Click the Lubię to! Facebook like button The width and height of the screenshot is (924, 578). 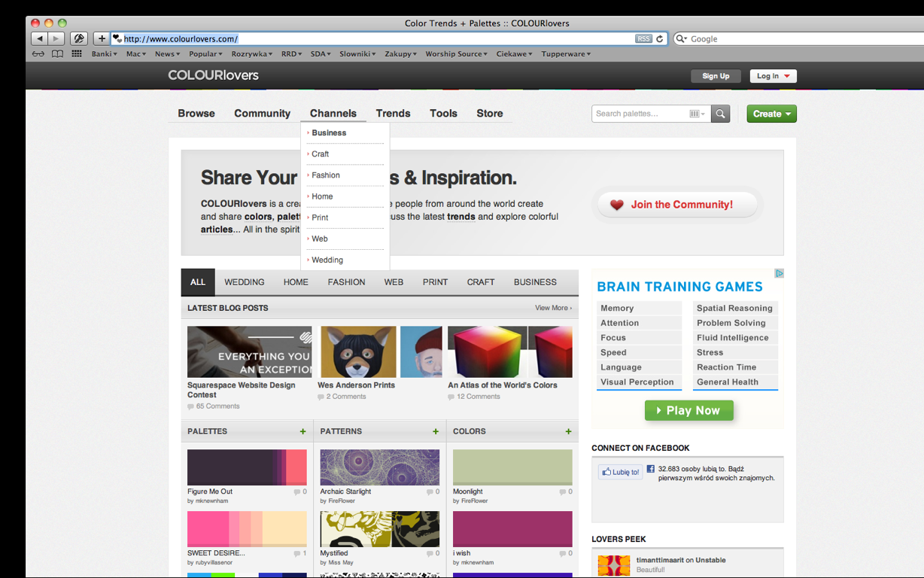click(x=621, y=473)
